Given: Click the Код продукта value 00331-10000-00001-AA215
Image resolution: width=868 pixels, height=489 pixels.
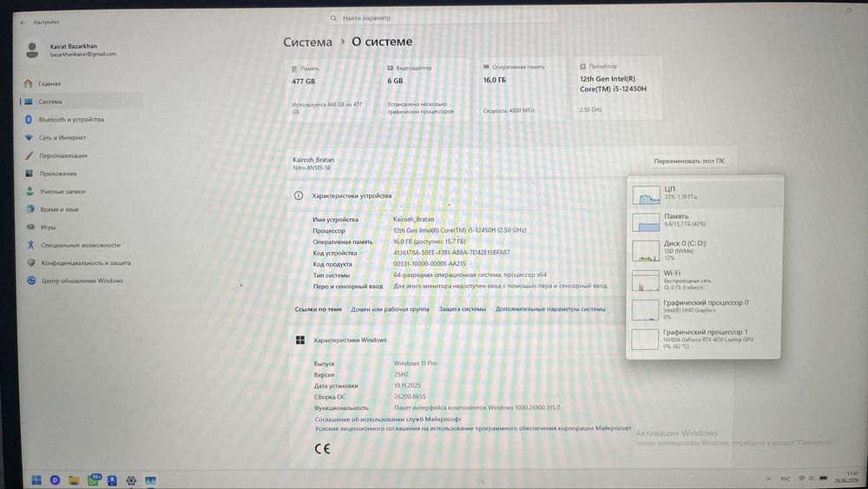Looking at the screenshot, I should (430, 263).
